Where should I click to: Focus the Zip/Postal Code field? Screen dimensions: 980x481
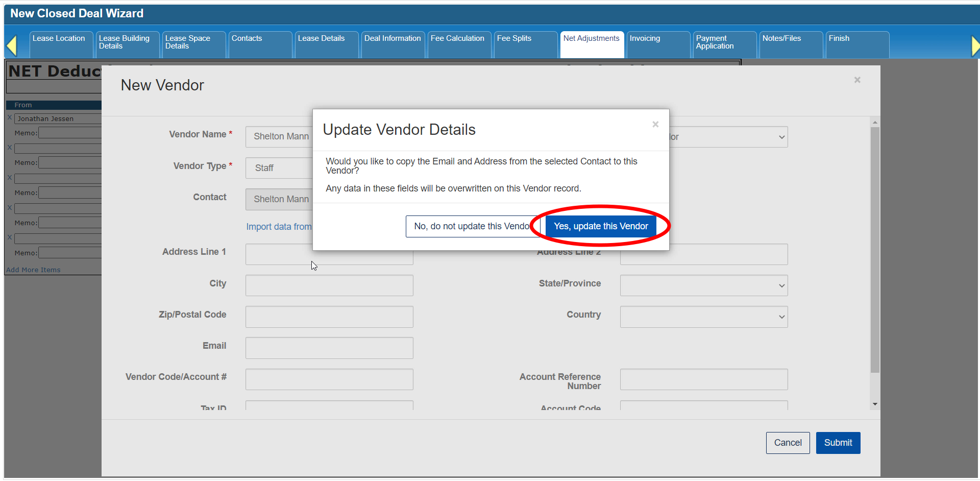click(x=329, y=317)
